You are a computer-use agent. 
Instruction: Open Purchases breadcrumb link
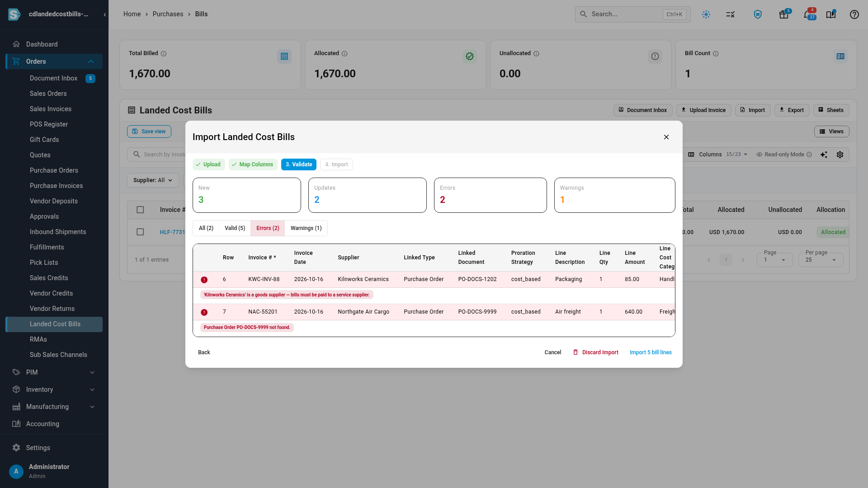[x=168, y=14]
